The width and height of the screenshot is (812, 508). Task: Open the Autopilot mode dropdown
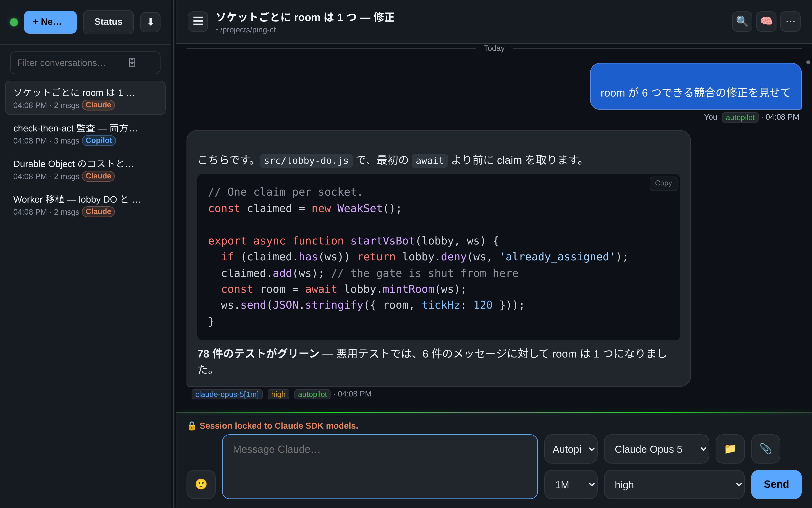pyautogui.click(x=571, y=449)
